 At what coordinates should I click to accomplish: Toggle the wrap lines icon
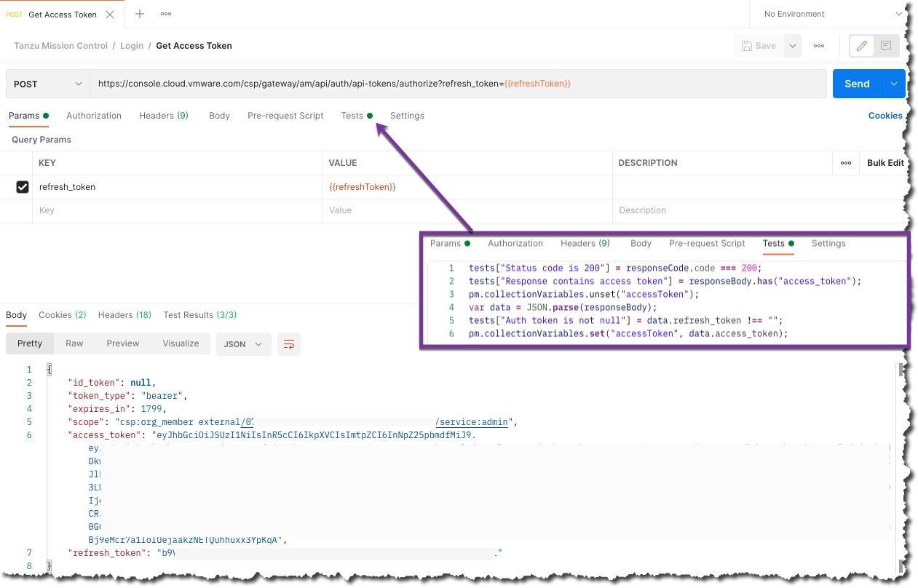point(289,344)
